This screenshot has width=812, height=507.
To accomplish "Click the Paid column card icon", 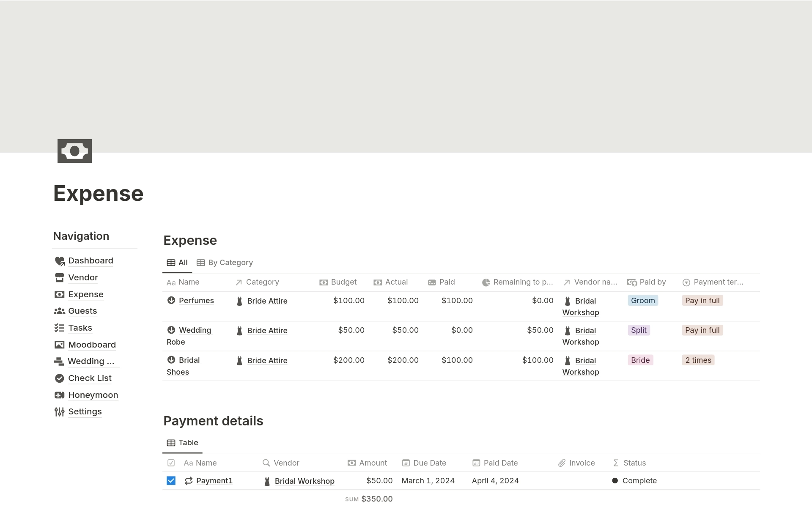I will tap(432, 282).
